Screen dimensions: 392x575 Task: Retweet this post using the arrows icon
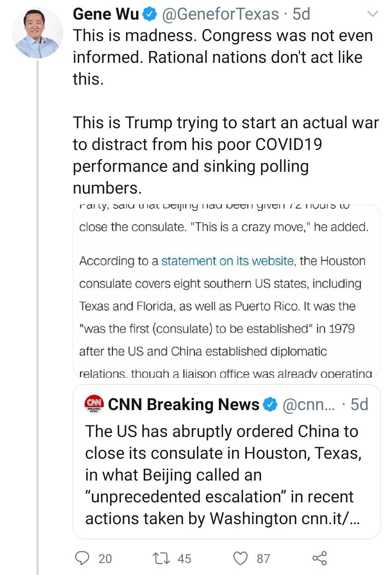click(x=161, y=558)
